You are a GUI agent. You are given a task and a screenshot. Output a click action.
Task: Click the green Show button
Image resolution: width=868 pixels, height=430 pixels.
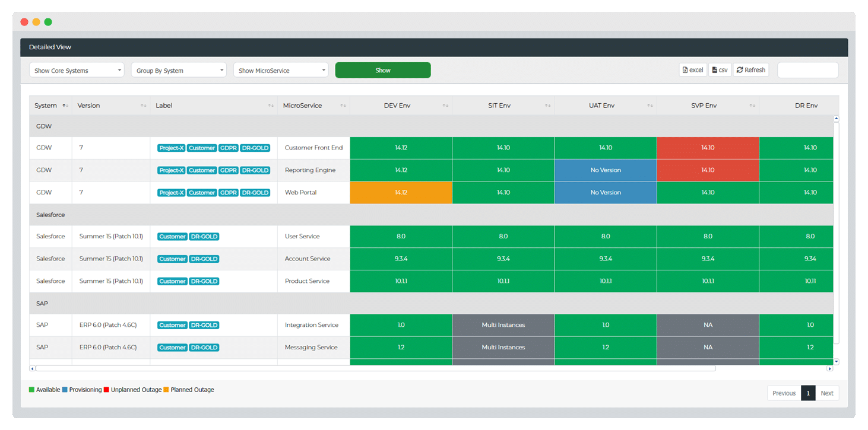(383, 70)
